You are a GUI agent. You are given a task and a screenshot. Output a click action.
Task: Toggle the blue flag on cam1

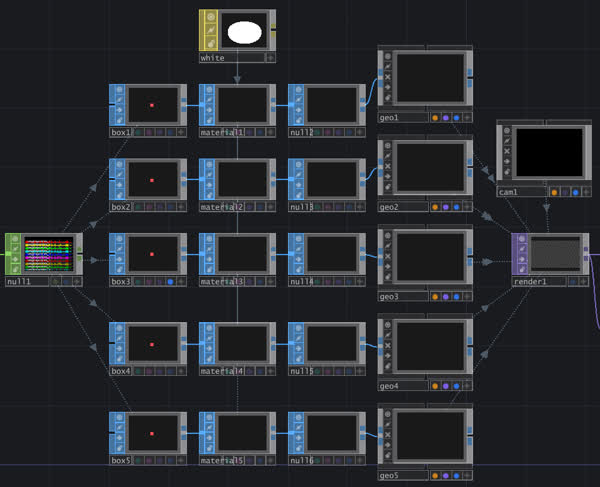point(577,191)
